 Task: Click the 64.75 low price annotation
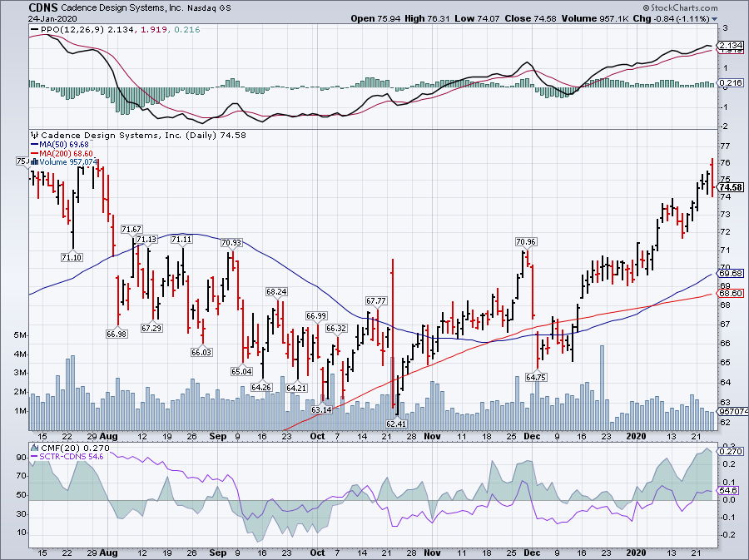[x=535, y=377]
